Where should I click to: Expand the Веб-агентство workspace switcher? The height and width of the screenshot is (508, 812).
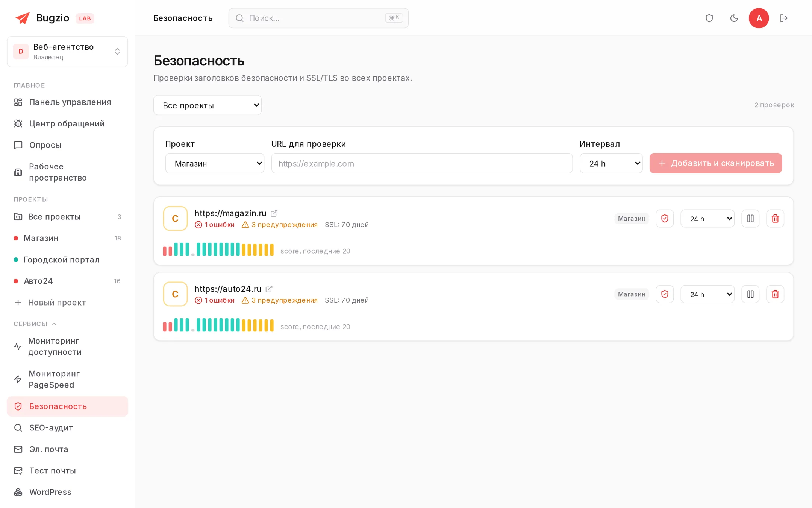67,52
